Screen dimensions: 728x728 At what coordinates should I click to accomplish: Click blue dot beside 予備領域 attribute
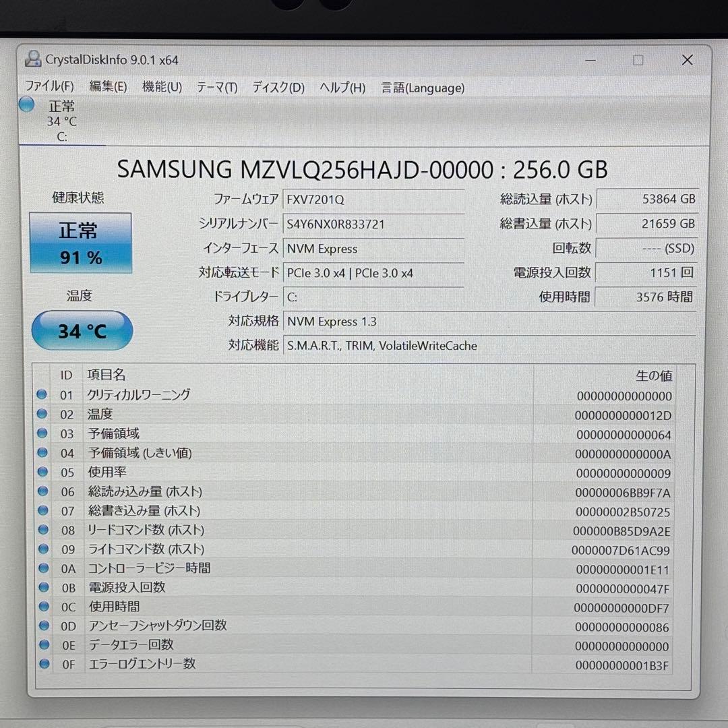coord(43,433)
